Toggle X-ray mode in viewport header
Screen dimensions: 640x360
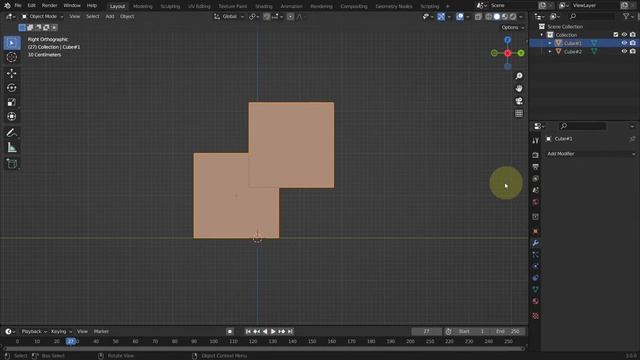[x=478, y=17]
